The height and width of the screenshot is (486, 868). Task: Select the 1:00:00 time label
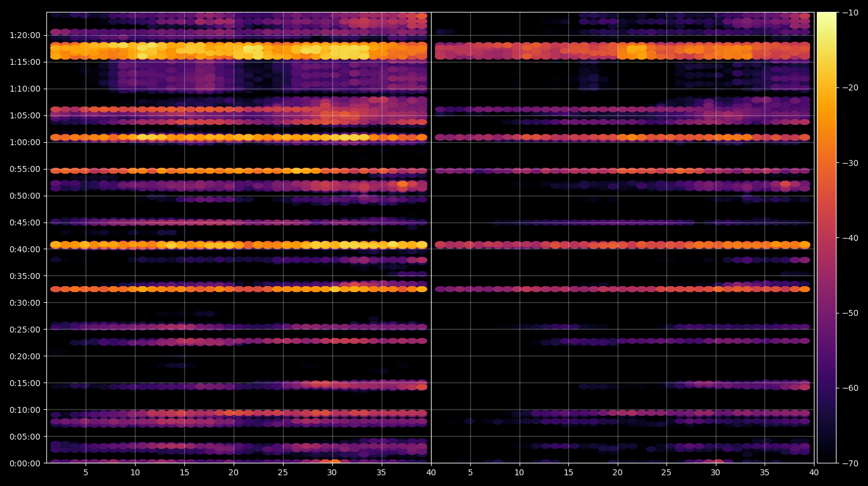click(25, 142)
